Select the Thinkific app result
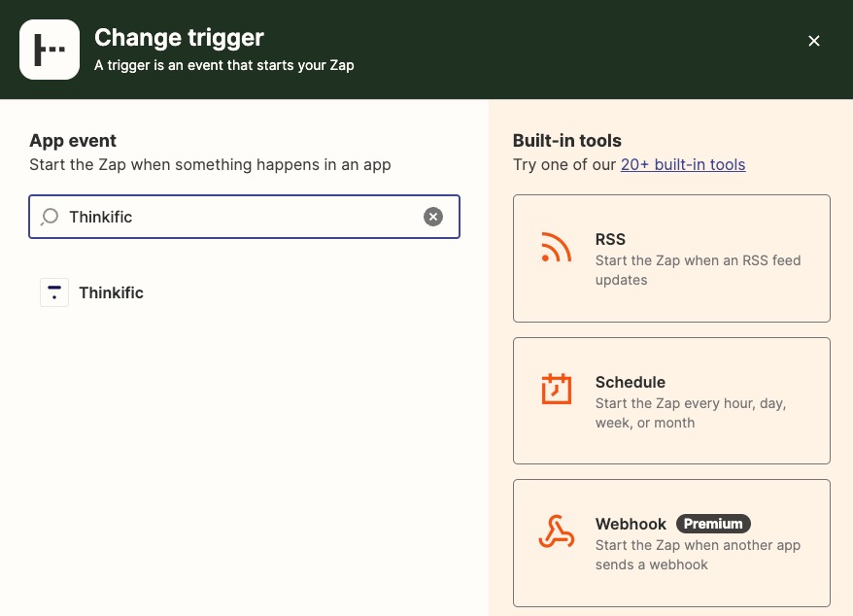The height and width of the screenshot is (616, 853). (x=92, y=292)
